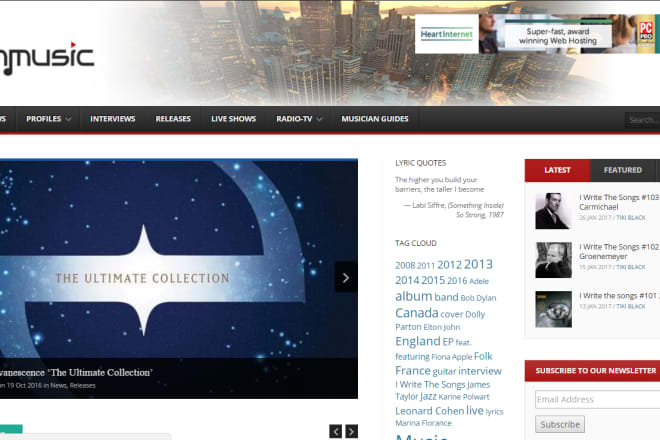Expand the Profiles dropdown menu
This screenshot has height=440, width=660.
point(48,119)
